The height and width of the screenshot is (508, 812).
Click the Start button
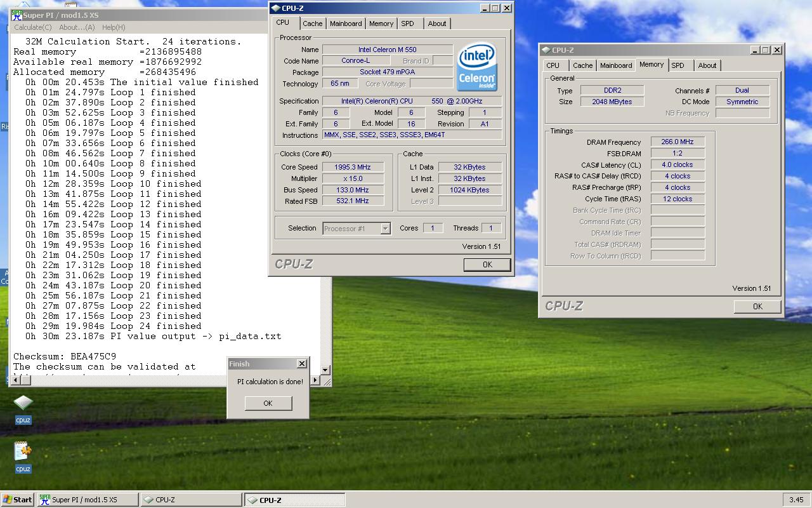pyautogui.click(x=18, y=500)
